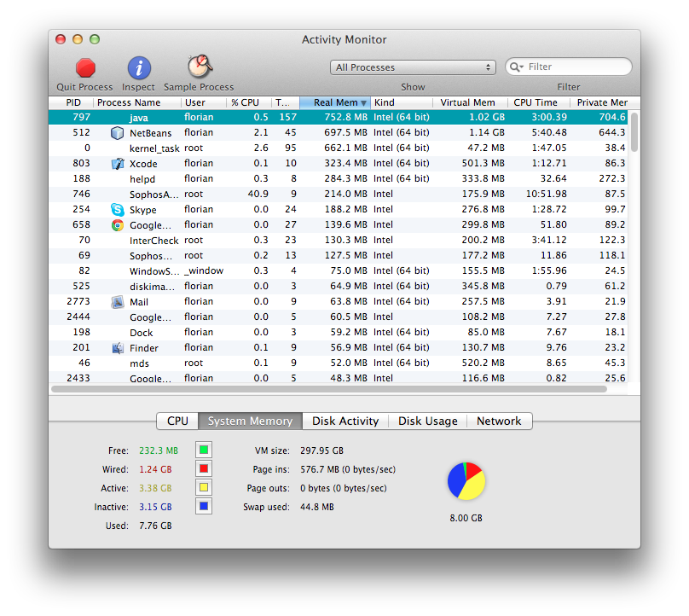Click the Finder icon in the process list
The width and height of the screenshot is (689, 616).
coord(118,348)
